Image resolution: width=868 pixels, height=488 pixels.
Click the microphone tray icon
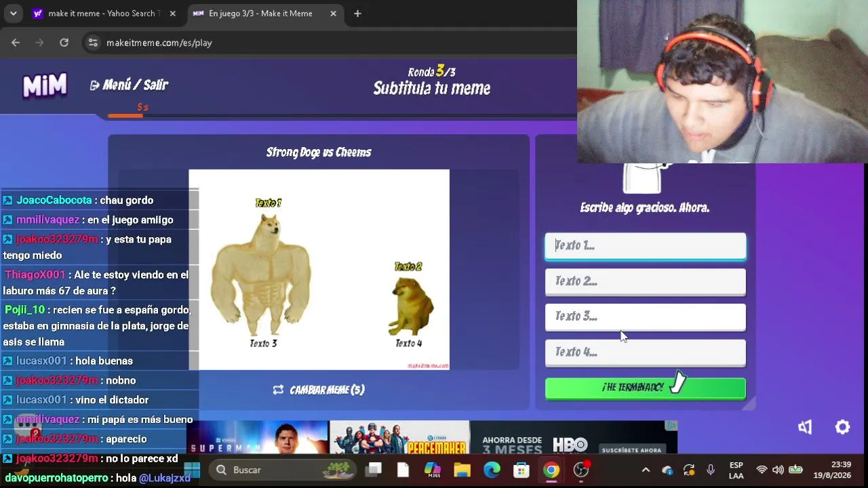711,470
